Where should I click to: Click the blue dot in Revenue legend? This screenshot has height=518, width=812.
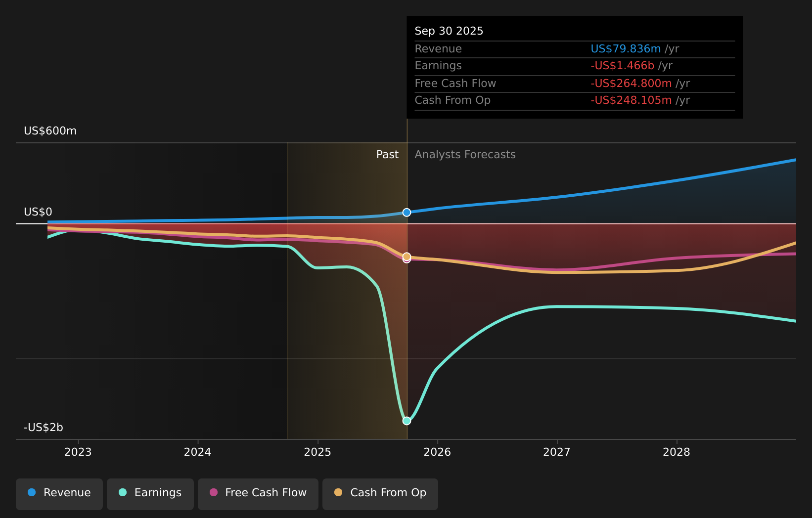32,492
